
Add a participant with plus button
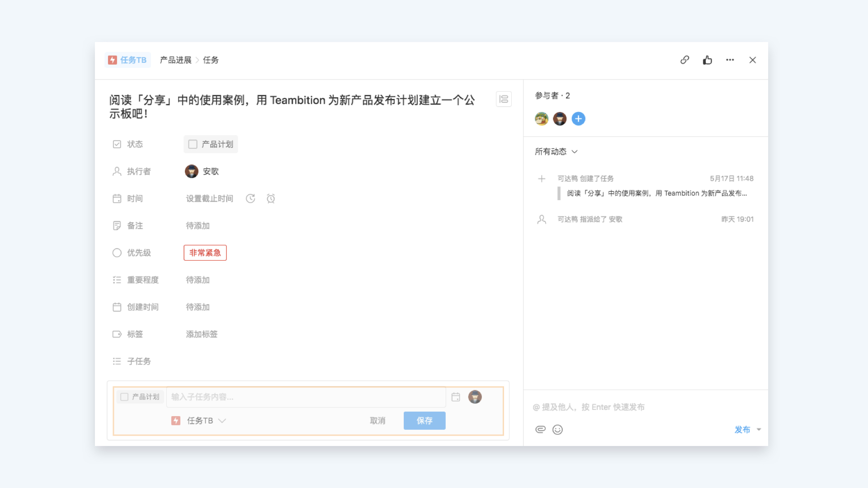(x=578, y=119)
